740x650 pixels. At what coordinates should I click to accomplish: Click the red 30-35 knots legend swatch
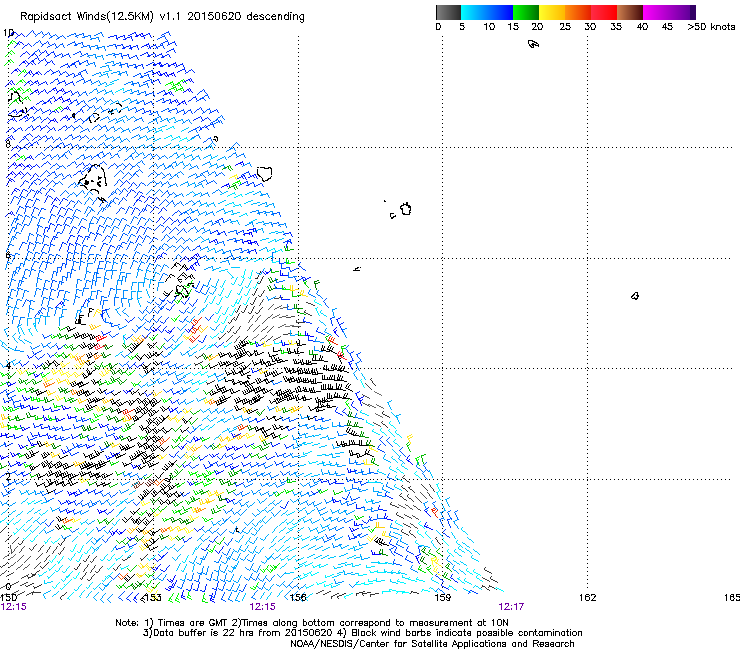pos(604,12)
